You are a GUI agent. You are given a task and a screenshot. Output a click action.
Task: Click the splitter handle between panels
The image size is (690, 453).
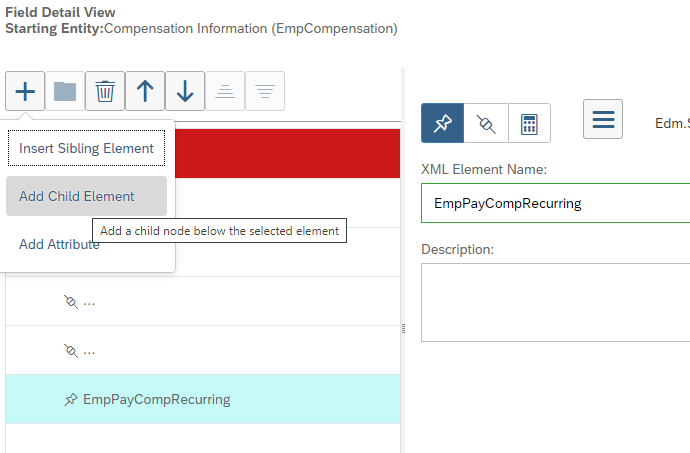403,329
